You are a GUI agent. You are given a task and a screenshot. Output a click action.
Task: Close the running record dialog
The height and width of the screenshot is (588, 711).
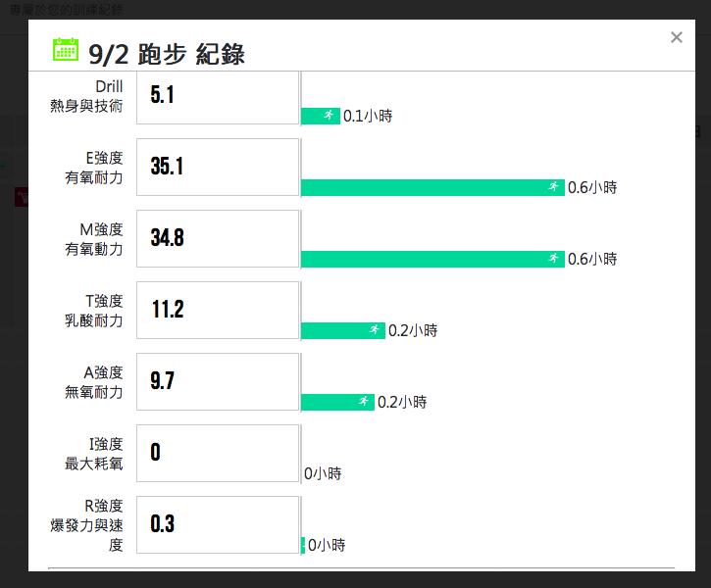(x=676, y=37)
